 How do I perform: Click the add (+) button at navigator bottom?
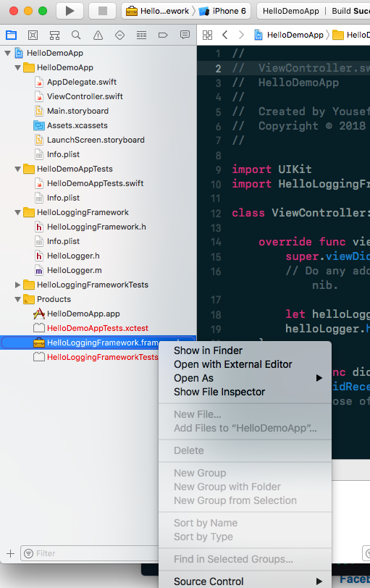tap(10, 553)
